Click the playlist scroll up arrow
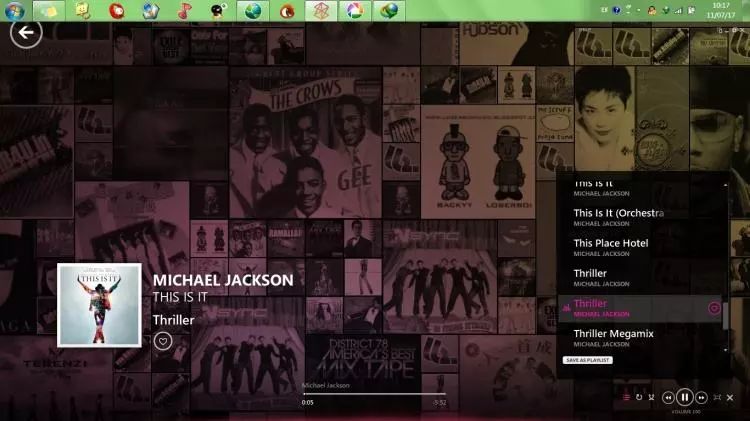 tap(726, 185)
